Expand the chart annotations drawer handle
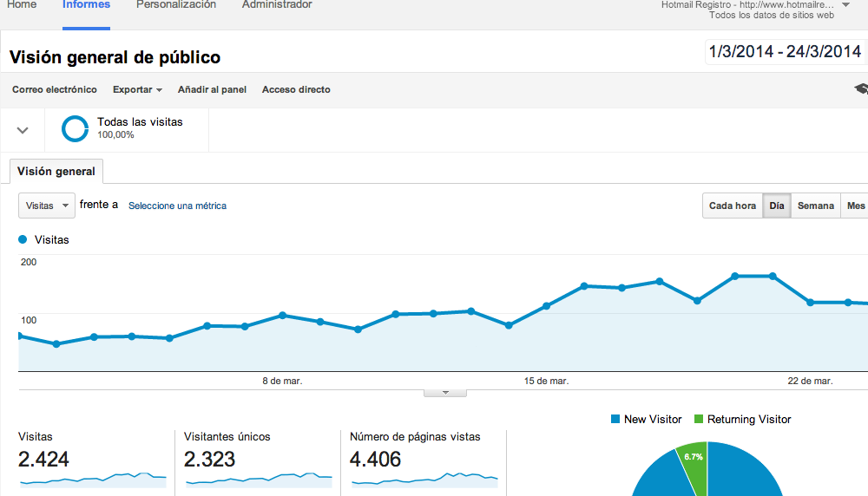This screenshot has height=496, width=868. click(x=445, y=393)
